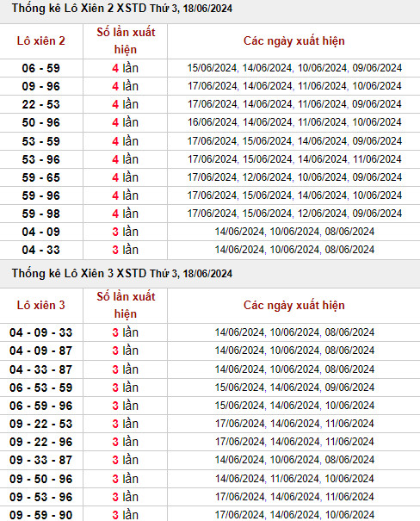Select the 53 - 59 lô xiên entry
The image size is (420, 521).
pyautogui.click(x=41, y=141)
